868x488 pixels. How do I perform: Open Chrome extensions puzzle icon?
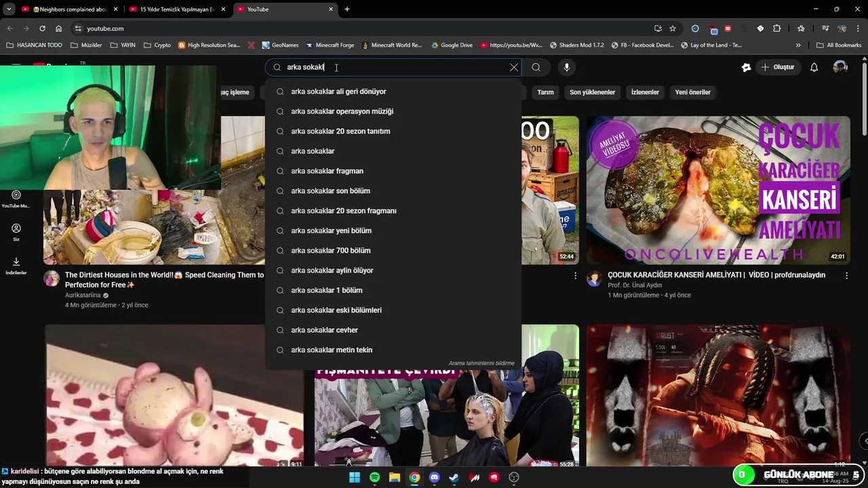(777, 28)
